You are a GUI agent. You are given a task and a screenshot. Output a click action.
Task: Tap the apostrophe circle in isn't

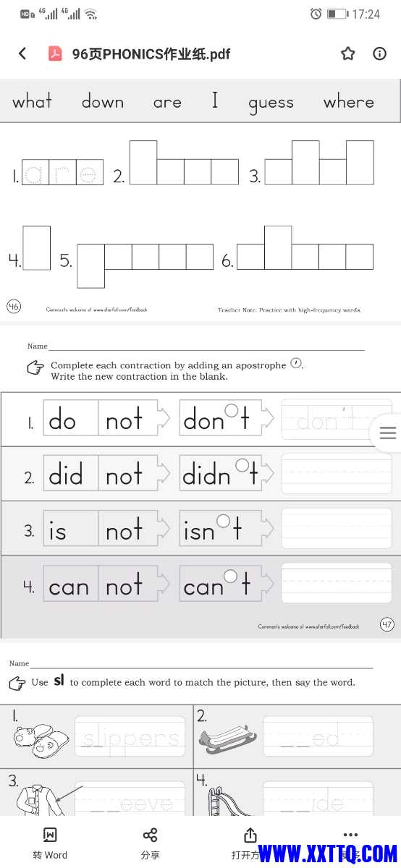coord(224,520)
